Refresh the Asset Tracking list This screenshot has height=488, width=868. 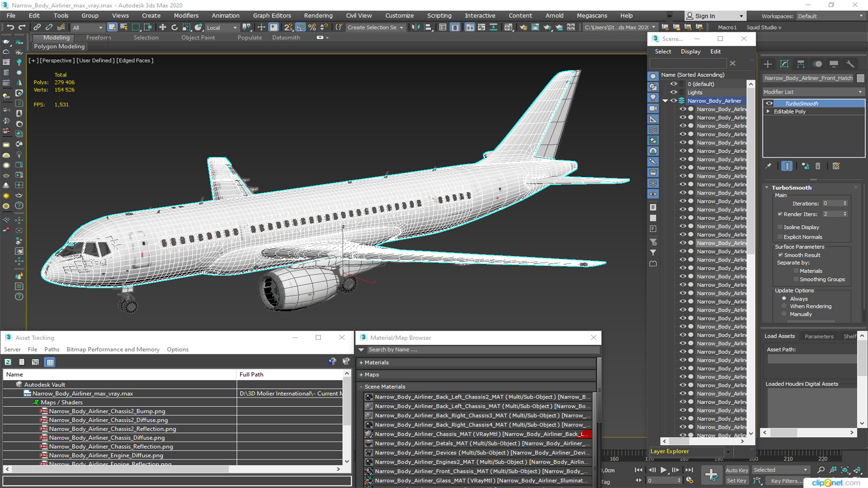(8, 362)
